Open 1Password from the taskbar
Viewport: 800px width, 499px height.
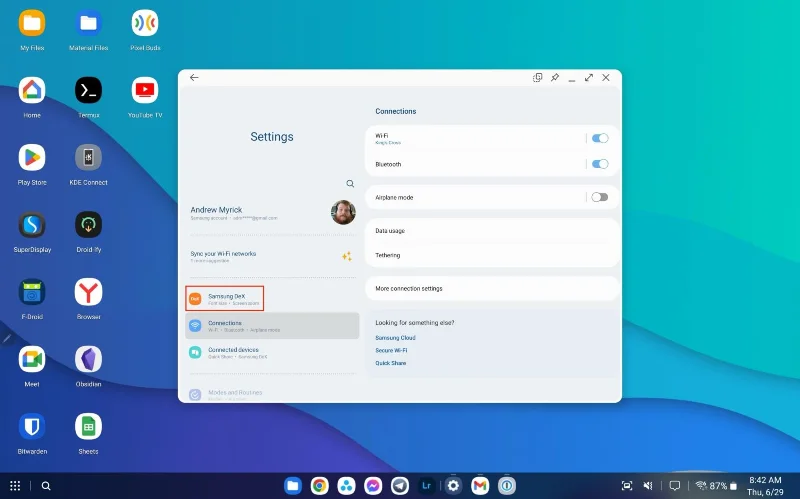(x=507, y=486)
